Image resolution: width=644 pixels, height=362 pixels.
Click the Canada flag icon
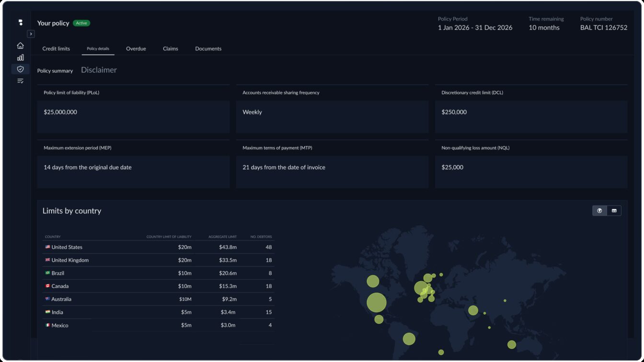pyautogui.click(x=47, y=286)
